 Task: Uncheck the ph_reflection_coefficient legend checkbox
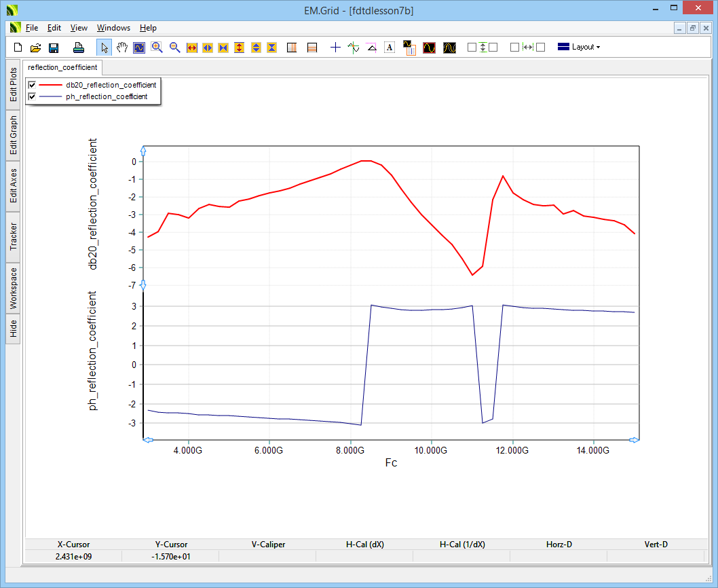click(x=32, y=97)
